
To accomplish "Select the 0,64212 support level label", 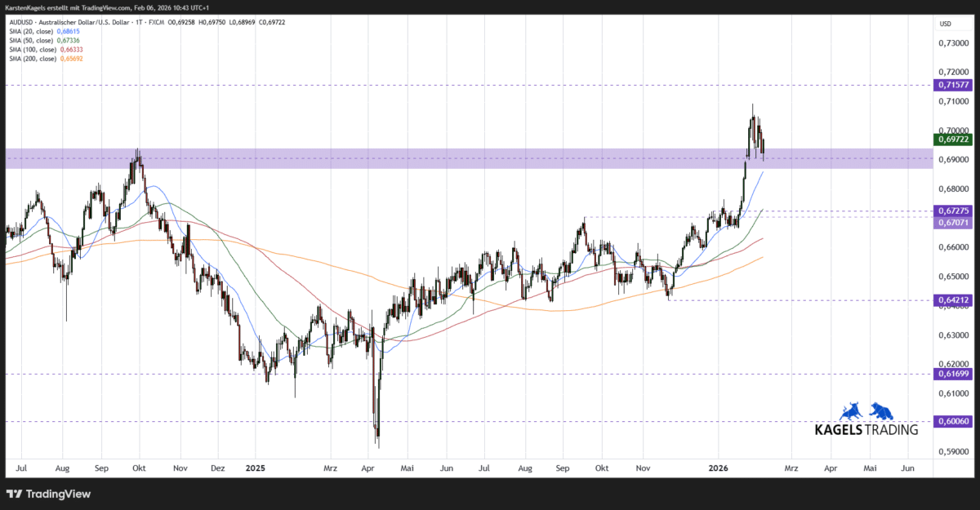I will (x=952, y=299).
